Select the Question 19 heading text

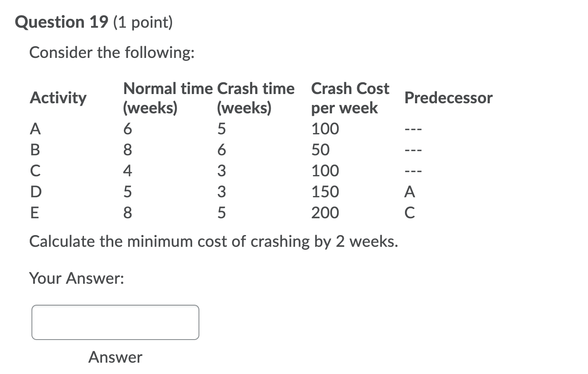point(61,22)
